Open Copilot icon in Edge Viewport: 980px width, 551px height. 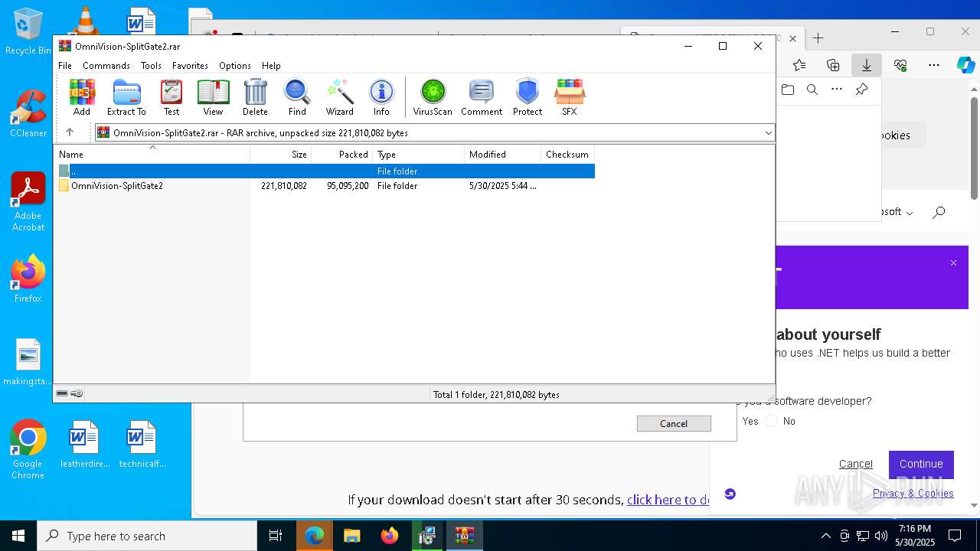pyautogui.click(x=965, y=65)
